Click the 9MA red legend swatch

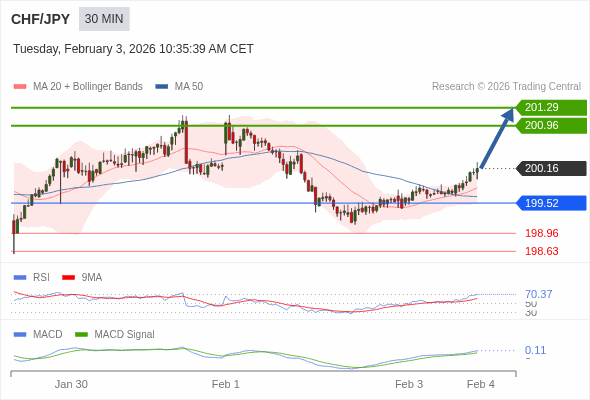[68, 278]
